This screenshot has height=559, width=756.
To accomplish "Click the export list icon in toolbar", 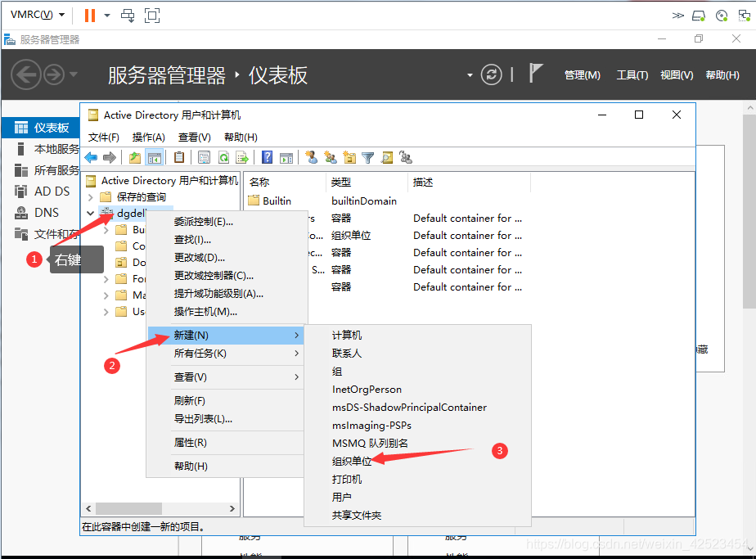I will point(242,158).
